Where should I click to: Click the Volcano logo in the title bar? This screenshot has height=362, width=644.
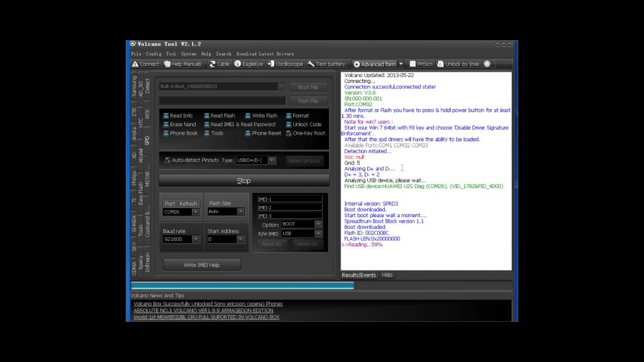coord(133,44)
